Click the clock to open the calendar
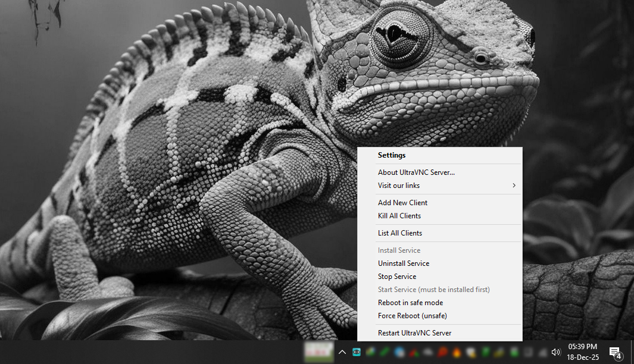 pos(582,352)
